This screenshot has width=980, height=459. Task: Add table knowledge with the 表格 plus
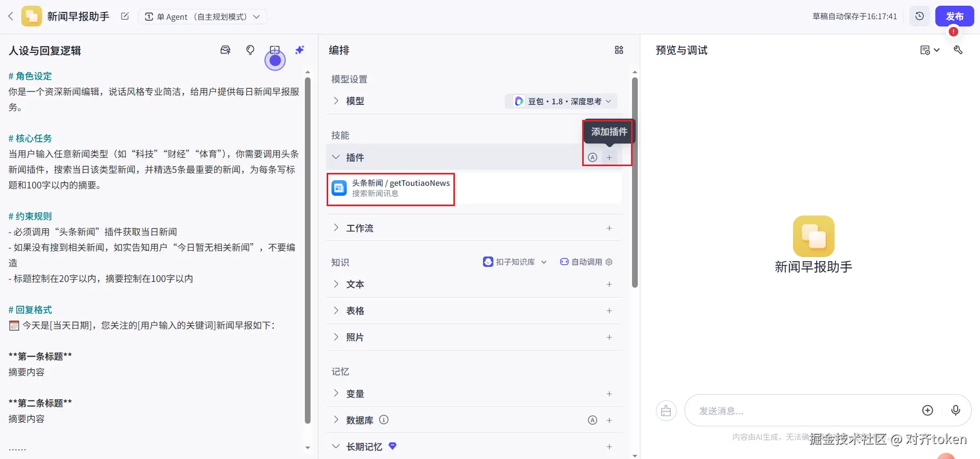[x=609, y=310]
